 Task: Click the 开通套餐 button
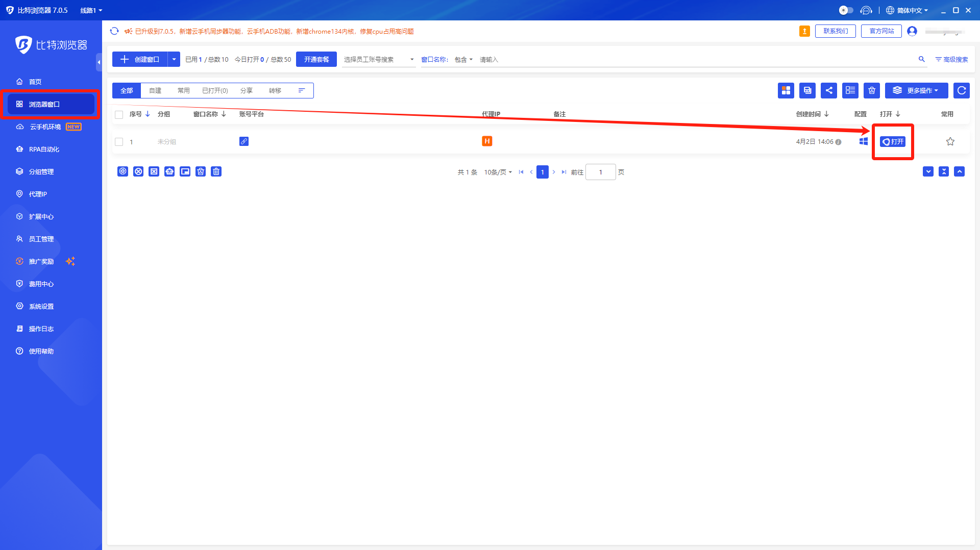coord(316,59)
